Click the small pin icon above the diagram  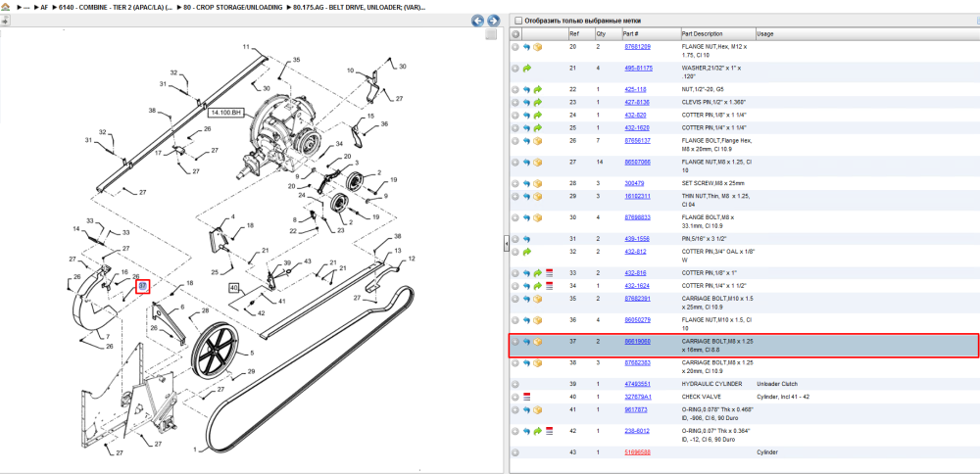[5, 21]
